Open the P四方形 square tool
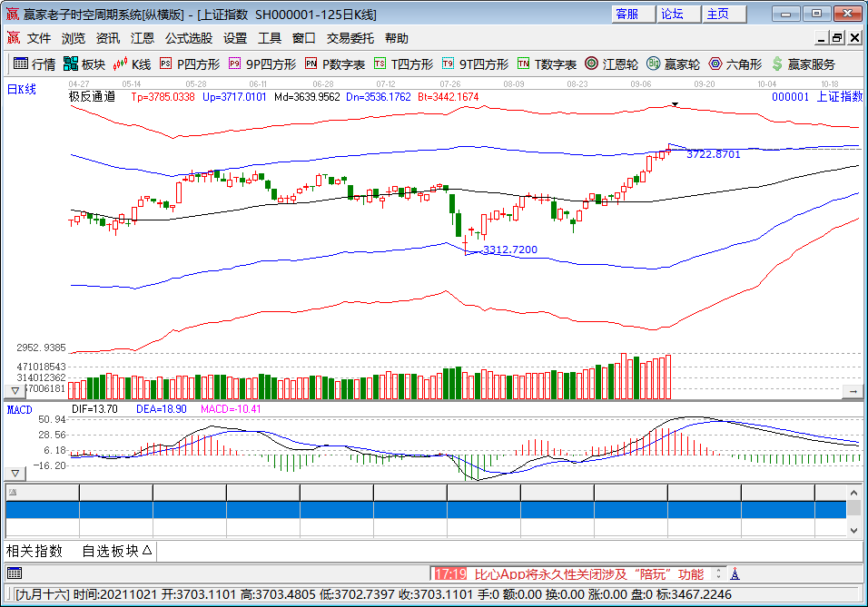This screenshot has width=868, height=607. pos(190,64)
